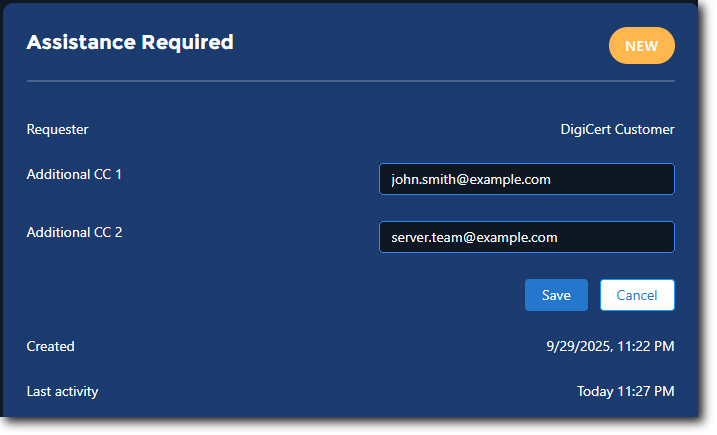Select the DigiCert Customer requester value
The height and width of the screenshot is (435, 717).
(x=617, y=129)
